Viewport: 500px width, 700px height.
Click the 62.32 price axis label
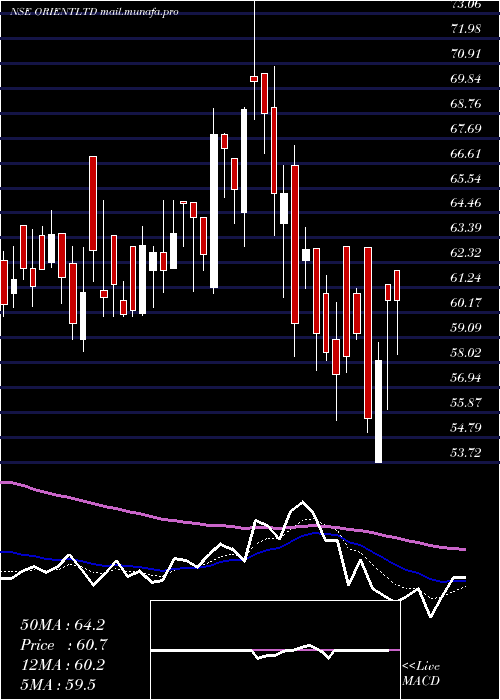pos(467,253)
